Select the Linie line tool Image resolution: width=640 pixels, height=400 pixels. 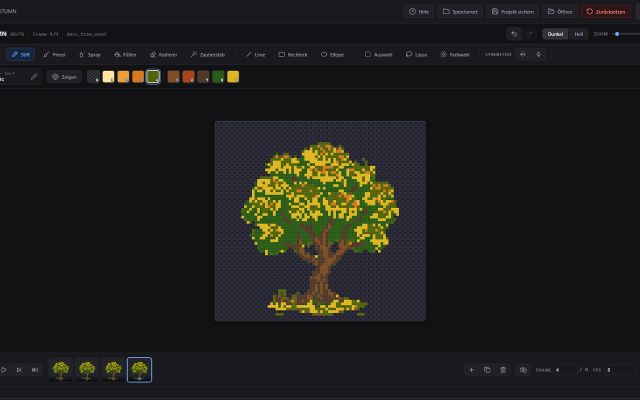point(256,54)
